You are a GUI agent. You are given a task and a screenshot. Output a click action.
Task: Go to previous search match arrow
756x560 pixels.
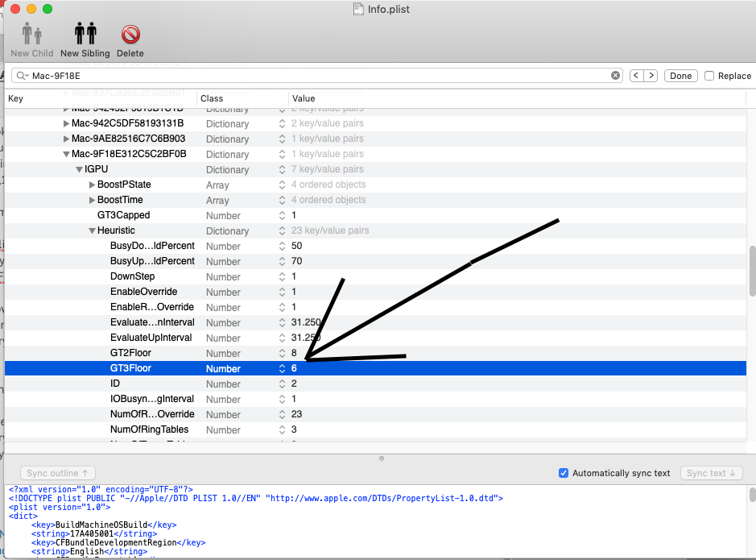(636, 76)
